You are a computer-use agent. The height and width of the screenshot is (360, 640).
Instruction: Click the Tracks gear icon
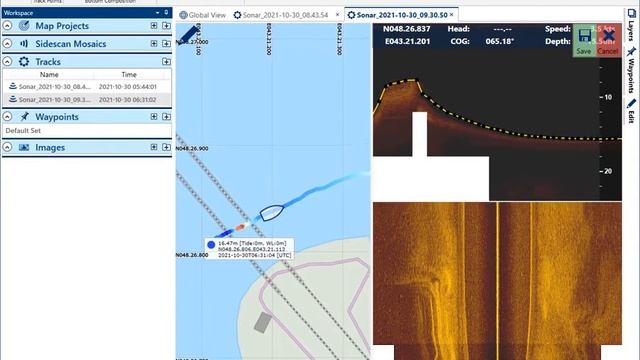tap(24, 62)
